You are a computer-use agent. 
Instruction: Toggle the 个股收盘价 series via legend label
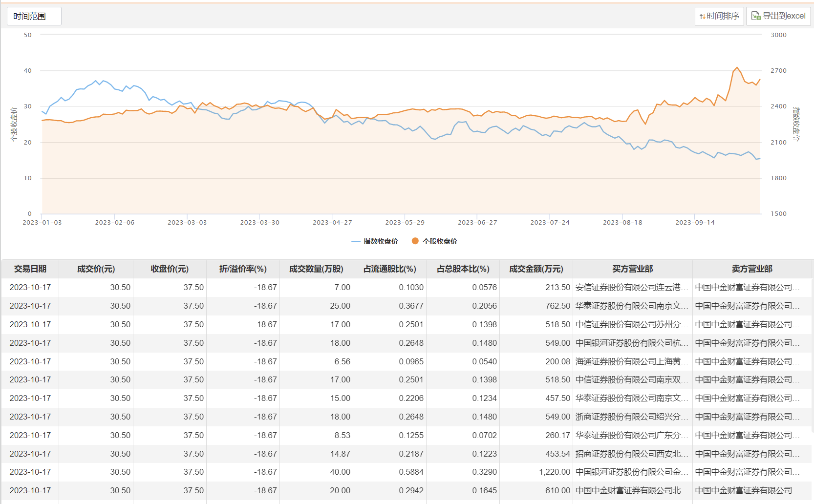point(440,241)
